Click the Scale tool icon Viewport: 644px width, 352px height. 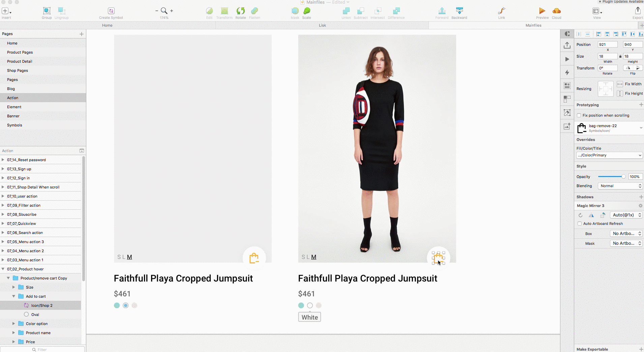[x=307, y=11]
